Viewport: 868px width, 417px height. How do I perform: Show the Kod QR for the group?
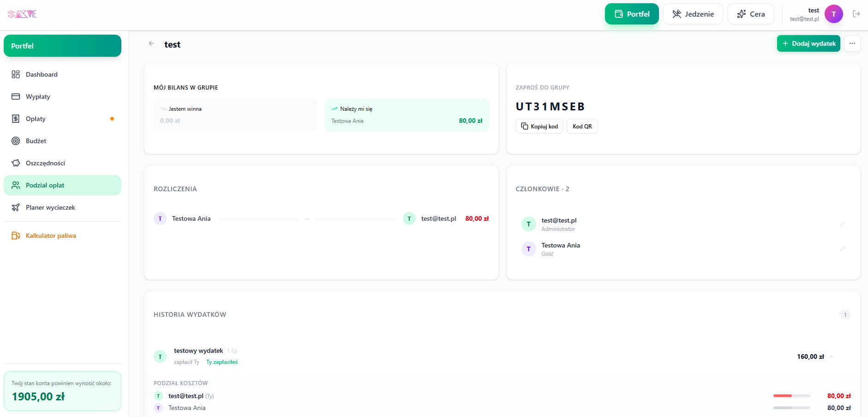(582, 126)
